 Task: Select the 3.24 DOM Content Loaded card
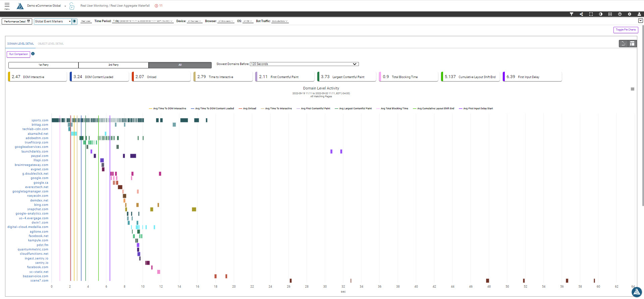(x=99, y=77)
